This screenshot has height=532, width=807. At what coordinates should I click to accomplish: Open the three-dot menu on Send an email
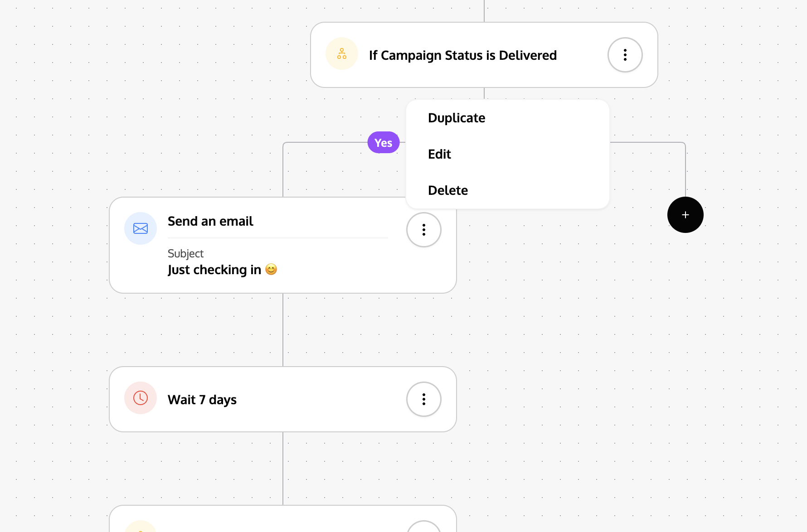424,230
